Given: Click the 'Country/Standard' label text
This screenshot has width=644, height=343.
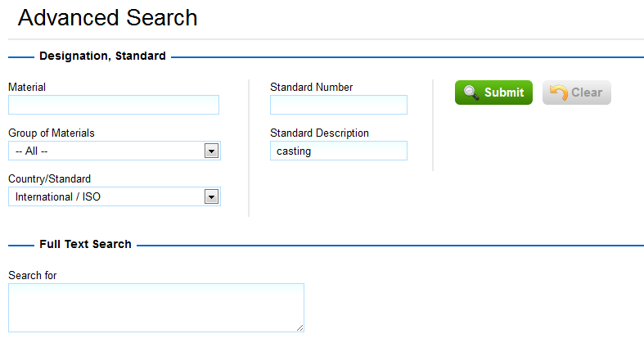Looking at the screenshot, I should [x=49, y=178].
